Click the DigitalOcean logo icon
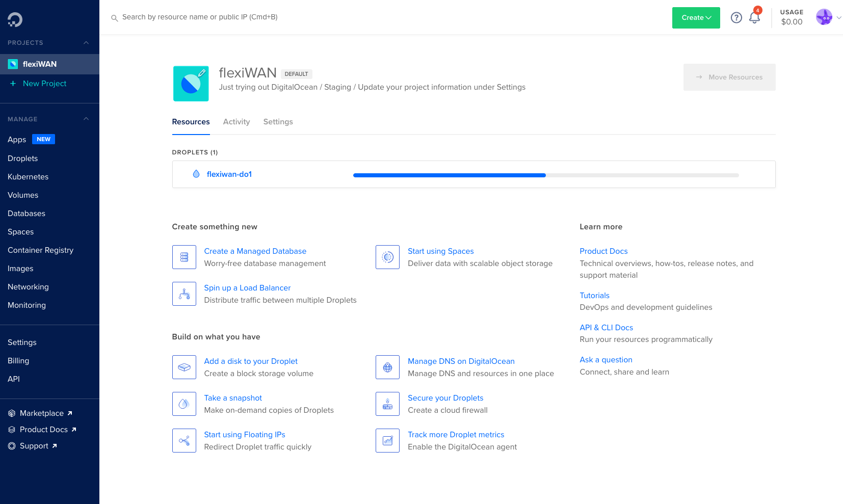Screen dimensions: 843x504 coord(15,19)
